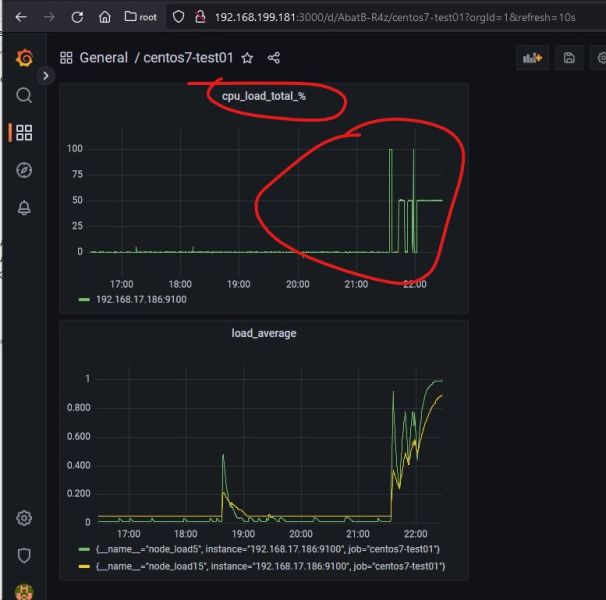
Task: Open the dashboard settings gear top right
Action: 600,58
